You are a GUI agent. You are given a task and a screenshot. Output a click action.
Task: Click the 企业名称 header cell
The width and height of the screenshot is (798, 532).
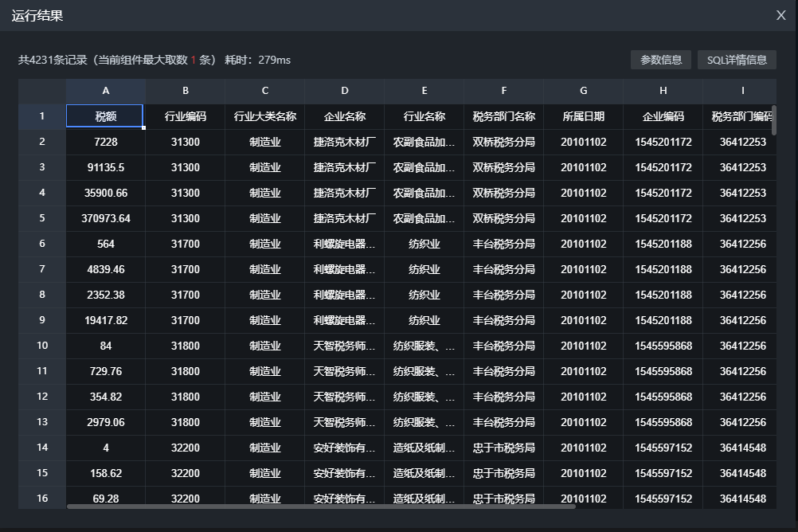point(345,116)
